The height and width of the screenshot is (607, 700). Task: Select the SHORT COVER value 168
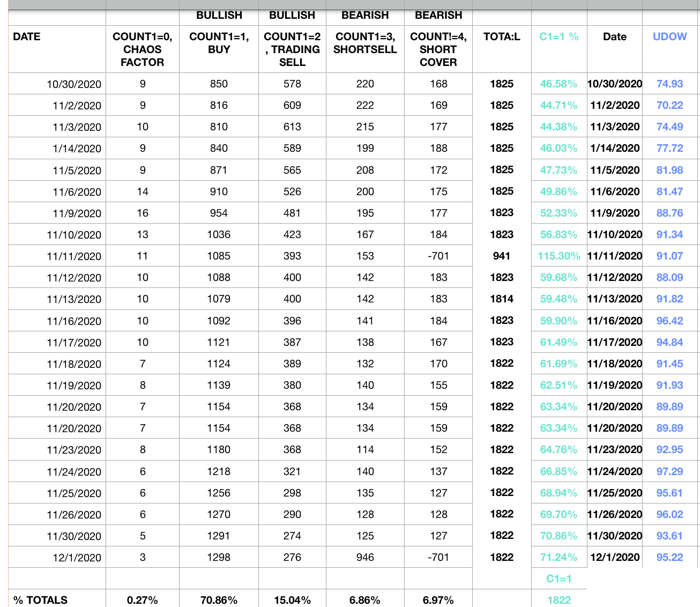[438, 84]
